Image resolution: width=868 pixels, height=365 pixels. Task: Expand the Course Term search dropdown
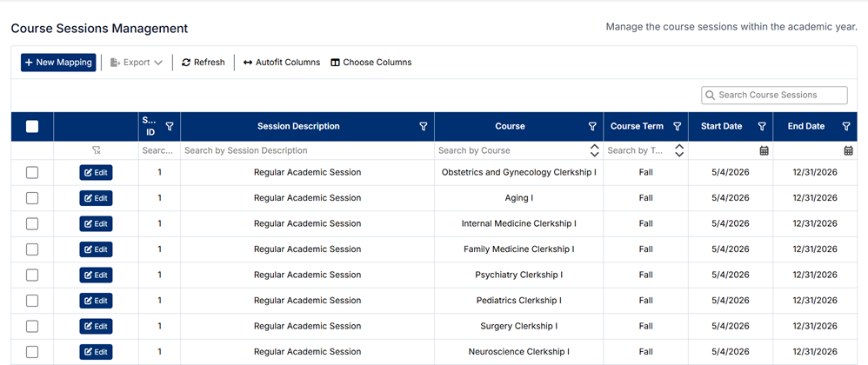tap(679, 150)
